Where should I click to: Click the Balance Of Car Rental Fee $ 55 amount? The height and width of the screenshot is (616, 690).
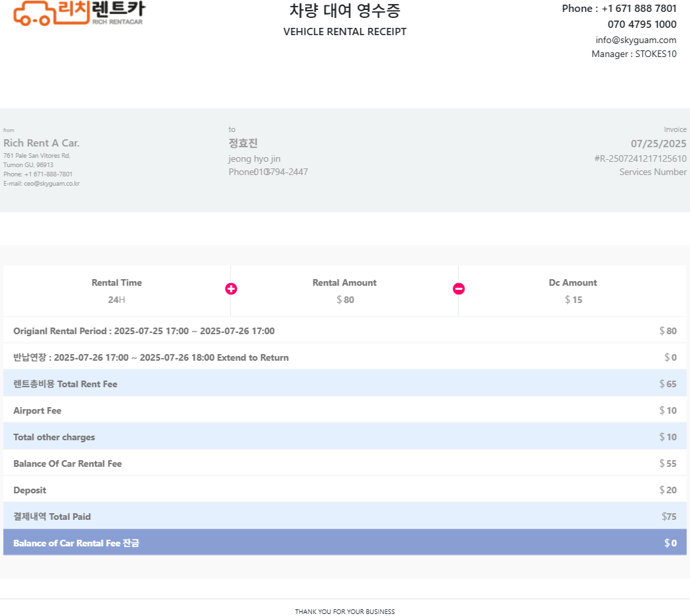click(668, 463)
